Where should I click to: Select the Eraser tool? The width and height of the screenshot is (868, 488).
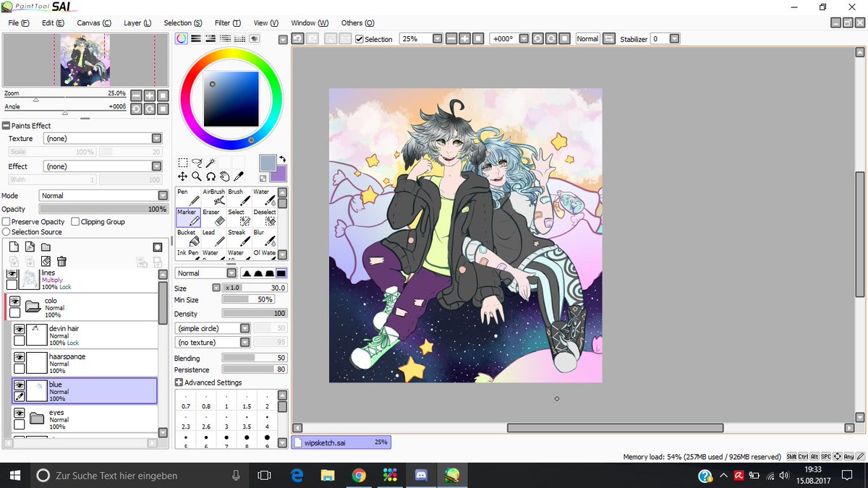tap(213, 217)
